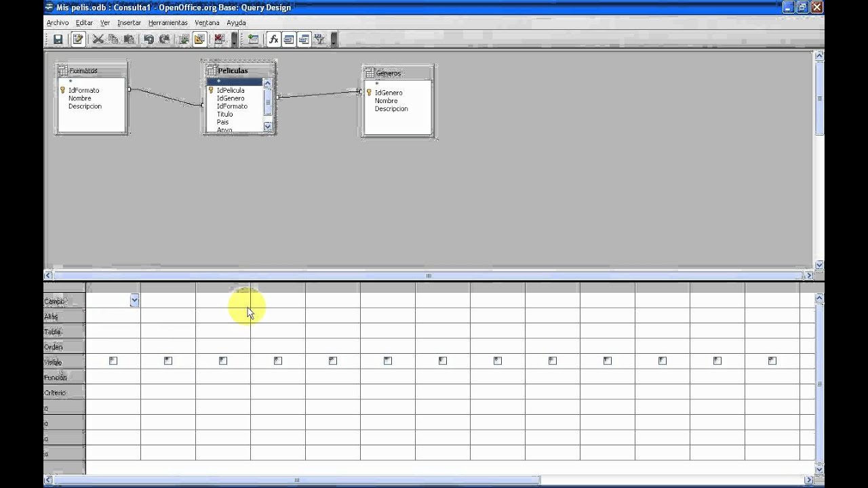Viewport: 868px width, 488px height.
Task: Toggle Edit Data mode pencil icon
Action: point(78,39)
